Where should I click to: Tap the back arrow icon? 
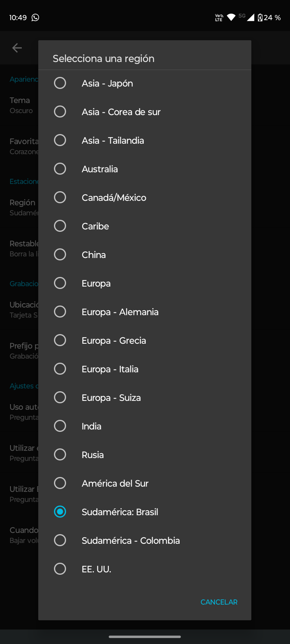pyautogui.click(x=17, y=48)
